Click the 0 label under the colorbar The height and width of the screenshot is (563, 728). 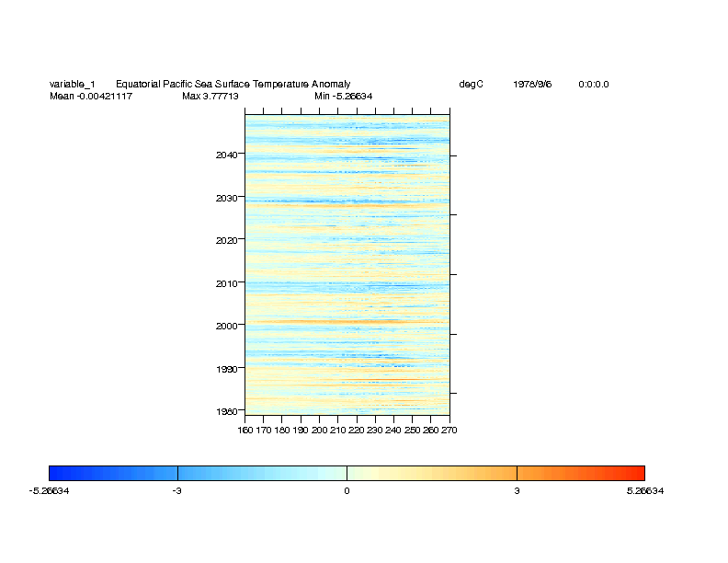pos(347,491)
